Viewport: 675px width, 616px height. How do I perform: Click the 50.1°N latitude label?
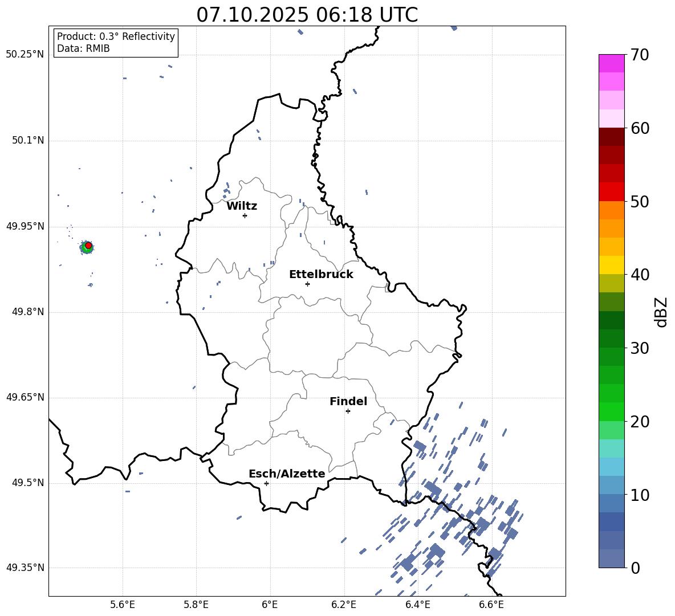28,141
